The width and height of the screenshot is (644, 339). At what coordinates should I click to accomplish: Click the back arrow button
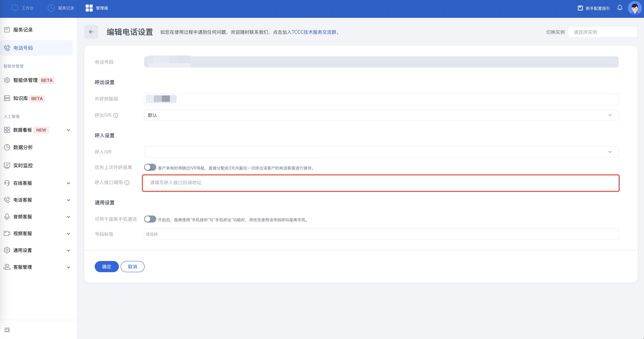[x=91, y=32]
